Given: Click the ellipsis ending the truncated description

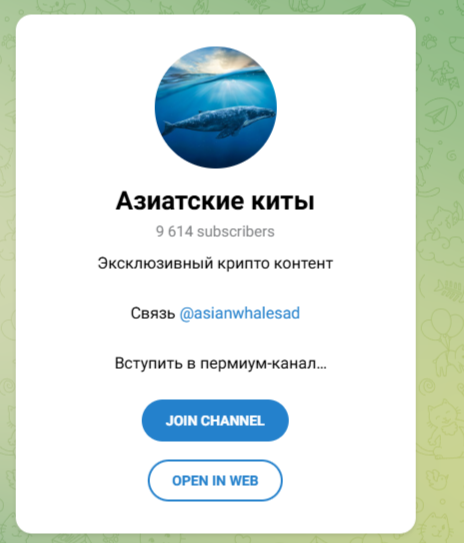Looking at the screenshot, I should [x=322, y=367].
